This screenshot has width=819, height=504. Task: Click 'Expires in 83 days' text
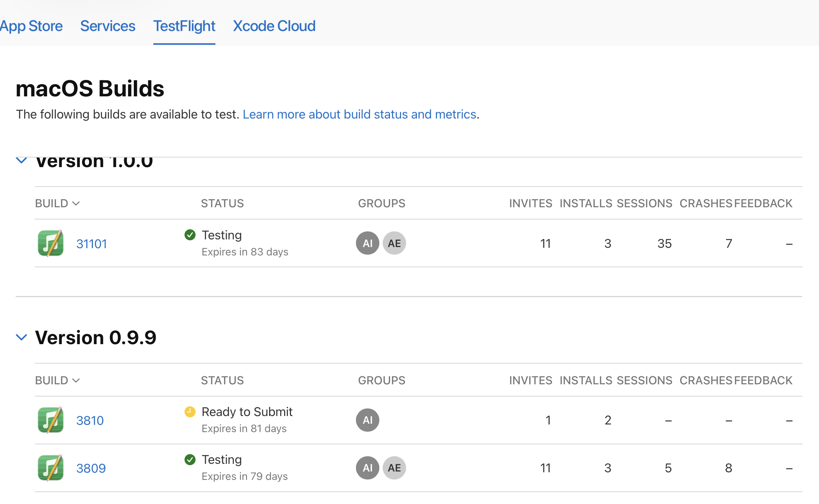coord(245,252)
